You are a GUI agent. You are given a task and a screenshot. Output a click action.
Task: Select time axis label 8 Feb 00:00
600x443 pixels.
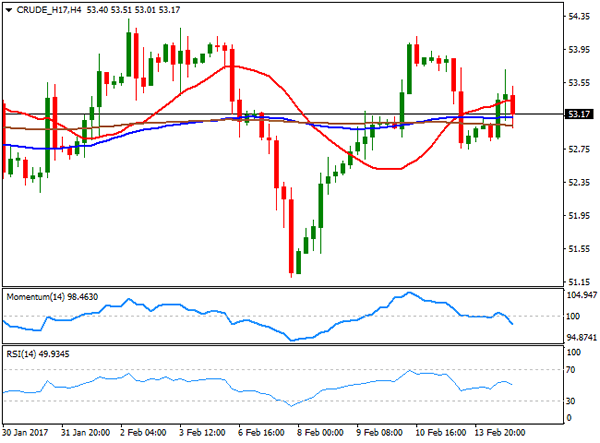point(320,433)
